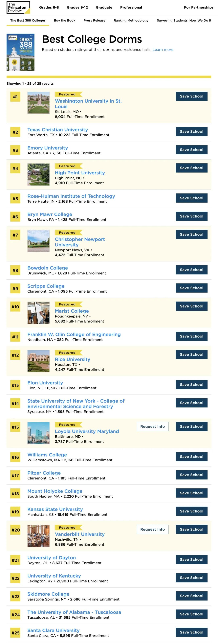
Task: Follow the Learn more link
Action: click(163, 50)
